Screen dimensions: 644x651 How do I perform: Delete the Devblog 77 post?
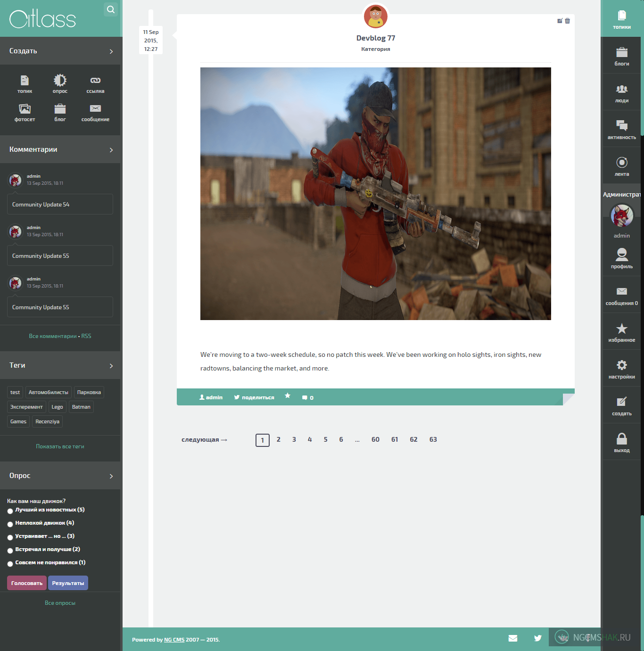[567, 21]
